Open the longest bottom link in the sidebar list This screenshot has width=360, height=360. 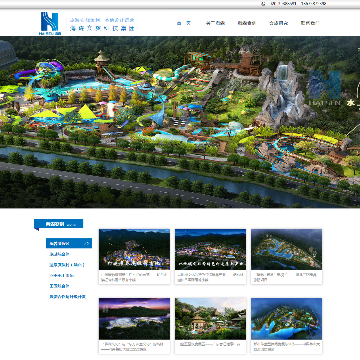click(68, 297)
